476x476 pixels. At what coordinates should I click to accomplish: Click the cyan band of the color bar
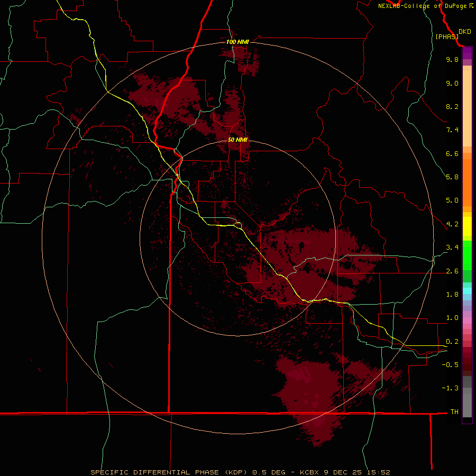(467, 291)
